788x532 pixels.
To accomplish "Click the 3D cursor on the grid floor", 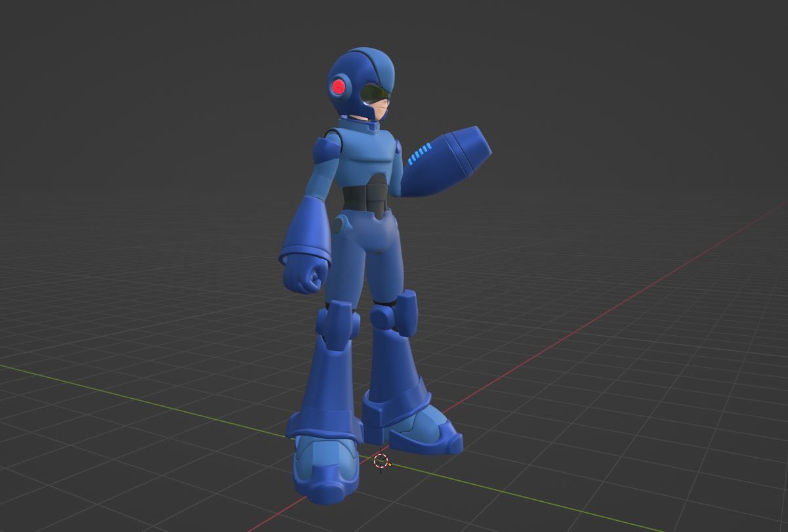I will point(381,461).
